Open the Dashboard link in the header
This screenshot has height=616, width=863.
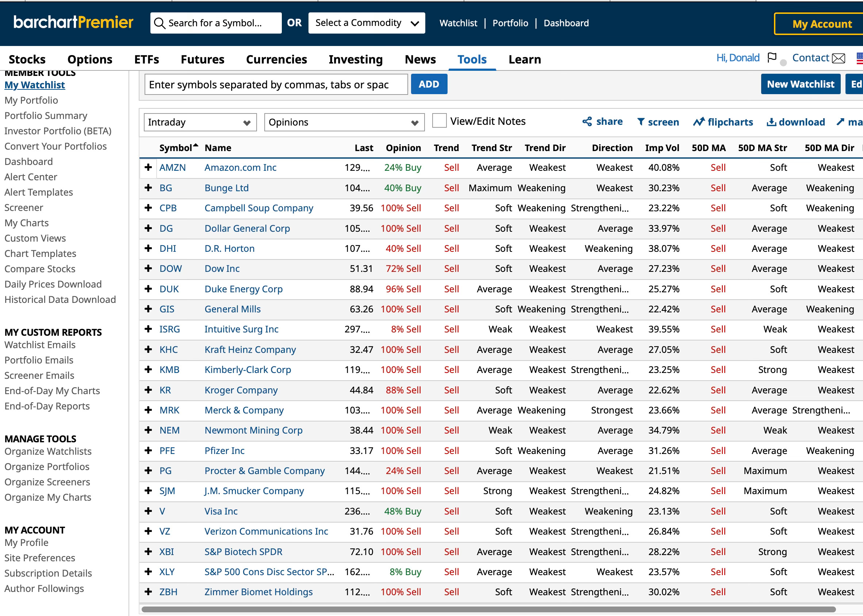tap(566, 23)
